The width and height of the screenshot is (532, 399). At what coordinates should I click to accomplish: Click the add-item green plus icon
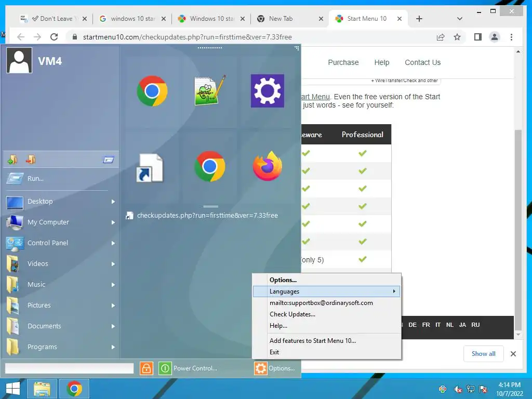tap(12, 159)
